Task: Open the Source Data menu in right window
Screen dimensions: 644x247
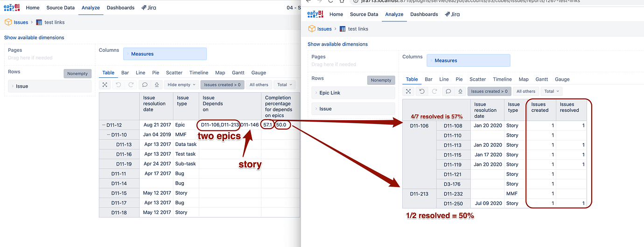Action: click(364, 14)
